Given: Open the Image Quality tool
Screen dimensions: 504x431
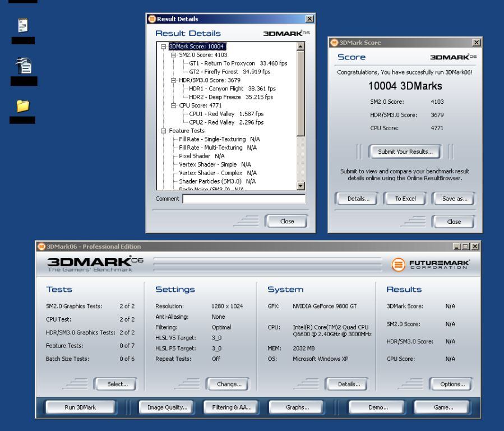Looking at the screenshot, I should pos(167,407).
